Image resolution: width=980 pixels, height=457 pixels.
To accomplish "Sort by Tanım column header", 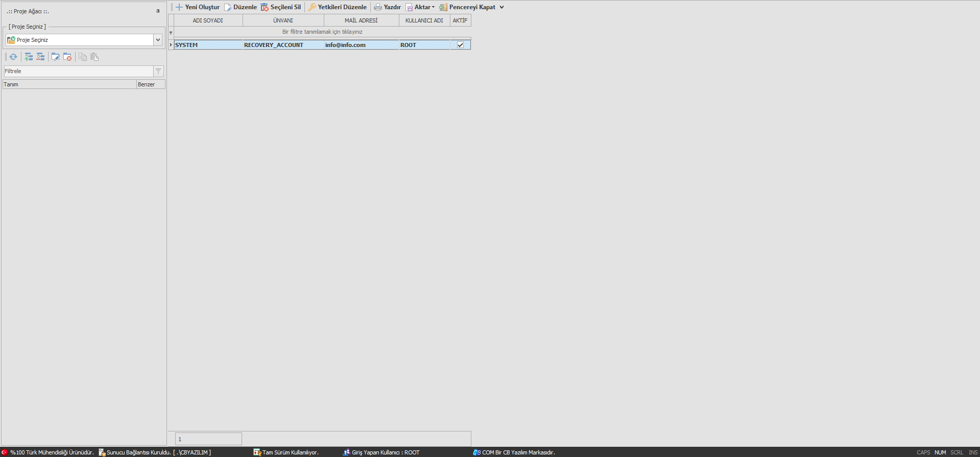I will (x=69, y=84).
